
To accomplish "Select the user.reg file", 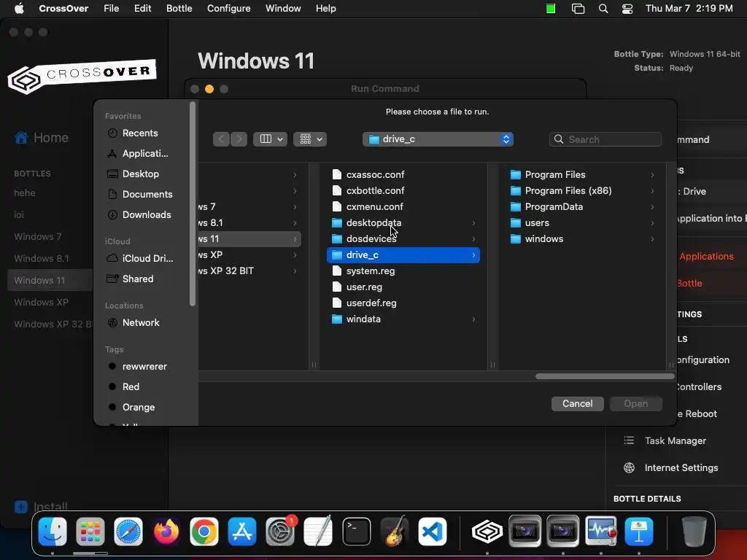I will pyautogui.click(x=403, y=287).
